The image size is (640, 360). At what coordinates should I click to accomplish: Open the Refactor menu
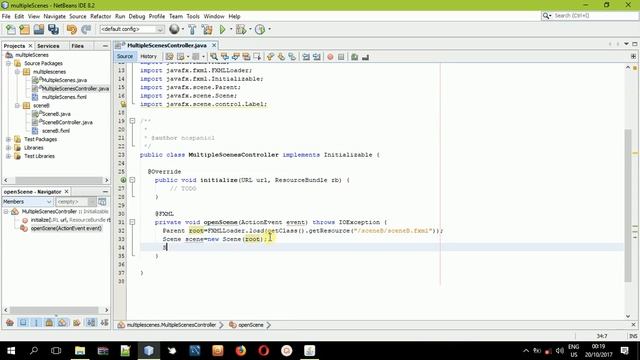coord(100,16)
